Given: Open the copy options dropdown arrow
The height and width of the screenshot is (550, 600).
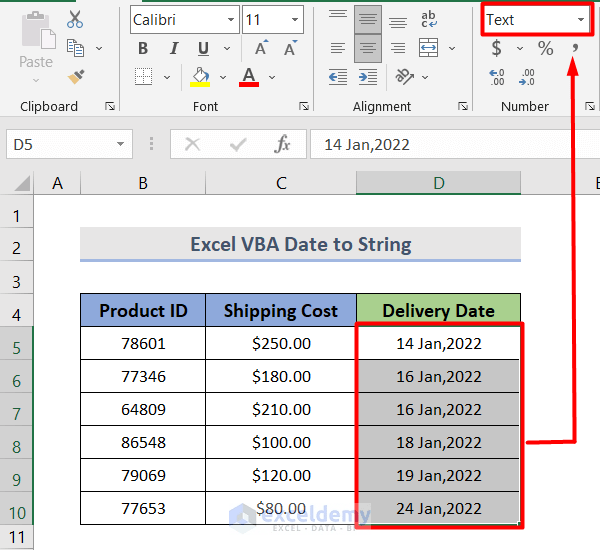Looking at the screenshot, I should [99, 49].
